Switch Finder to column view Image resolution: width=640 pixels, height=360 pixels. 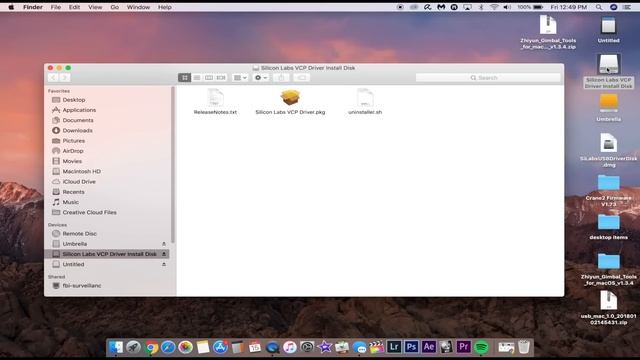click(x=209, y=78)
